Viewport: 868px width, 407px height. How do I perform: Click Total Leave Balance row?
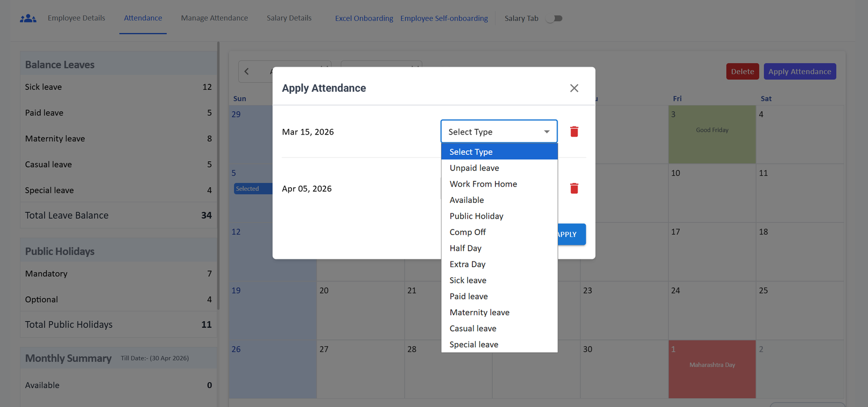tap(118, 215)
